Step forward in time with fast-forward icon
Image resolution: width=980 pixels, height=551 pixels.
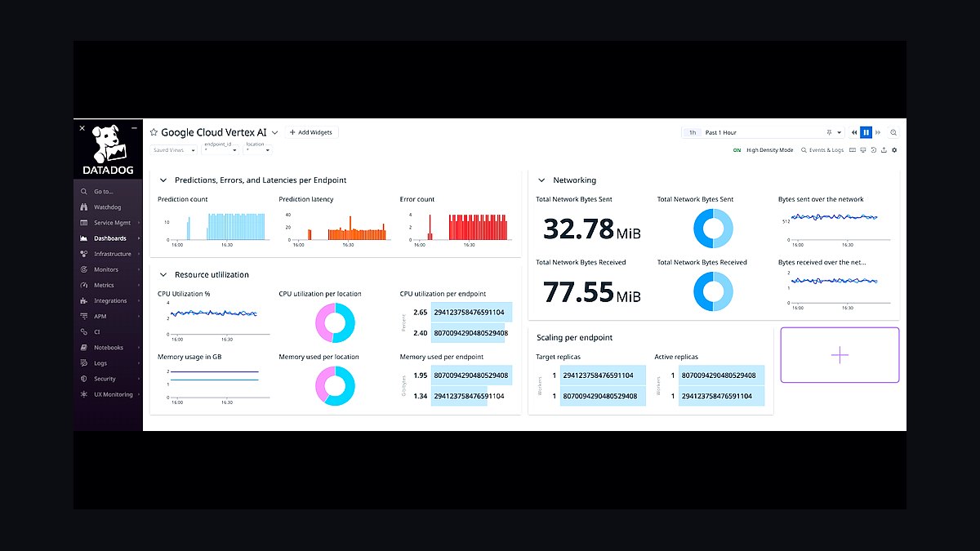879,132
